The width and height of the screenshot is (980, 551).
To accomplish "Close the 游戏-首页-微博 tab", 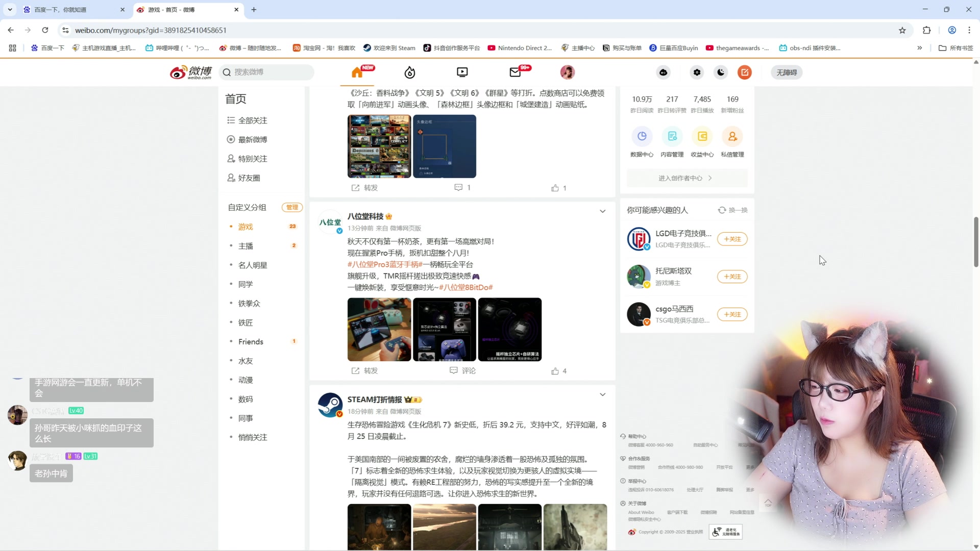I will 236,10.
